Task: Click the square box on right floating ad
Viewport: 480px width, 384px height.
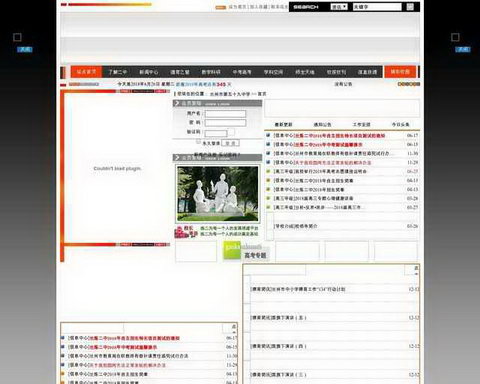Action: 455,37
